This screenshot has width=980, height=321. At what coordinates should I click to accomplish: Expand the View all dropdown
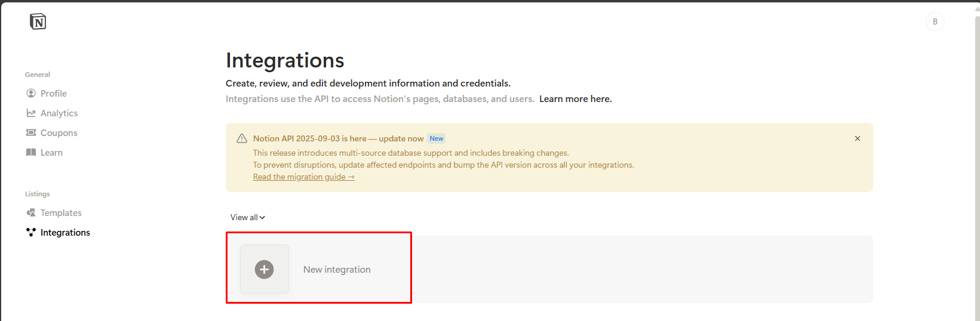(x=248, y=217)
